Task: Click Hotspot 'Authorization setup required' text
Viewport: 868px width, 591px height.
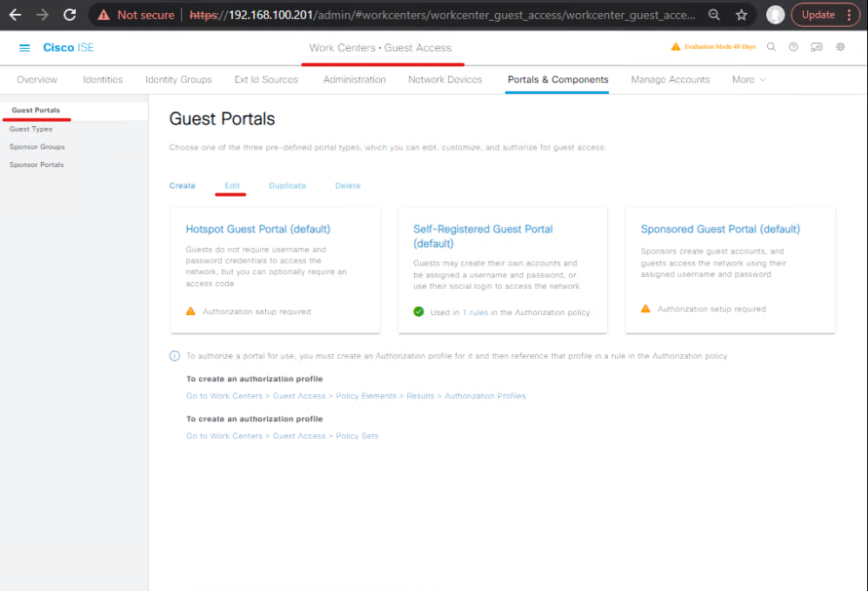Action: [257, 312]
